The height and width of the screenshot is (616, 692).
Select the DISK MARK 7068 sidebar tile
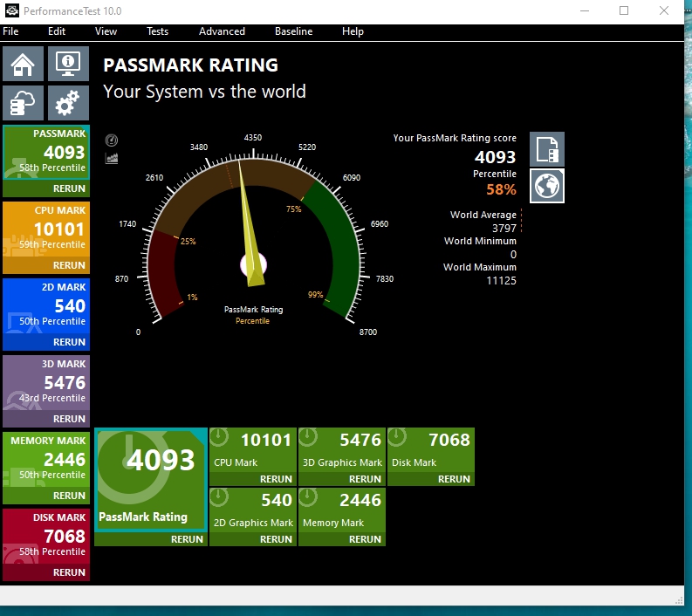pyautogui.click(x=46, y=537)
